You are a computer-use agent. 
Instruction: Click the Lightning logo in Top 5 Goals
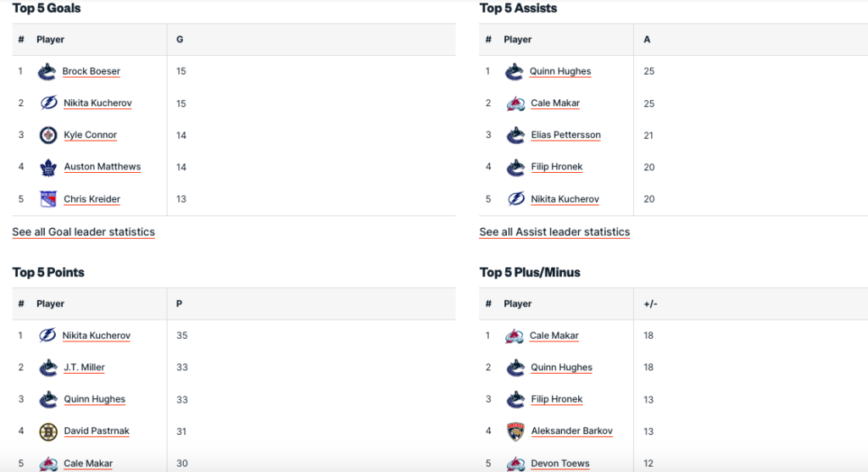click(x=48, y=103)
